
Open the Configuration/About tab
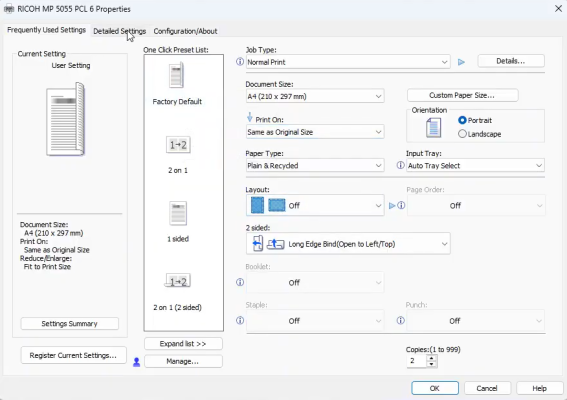185,31
